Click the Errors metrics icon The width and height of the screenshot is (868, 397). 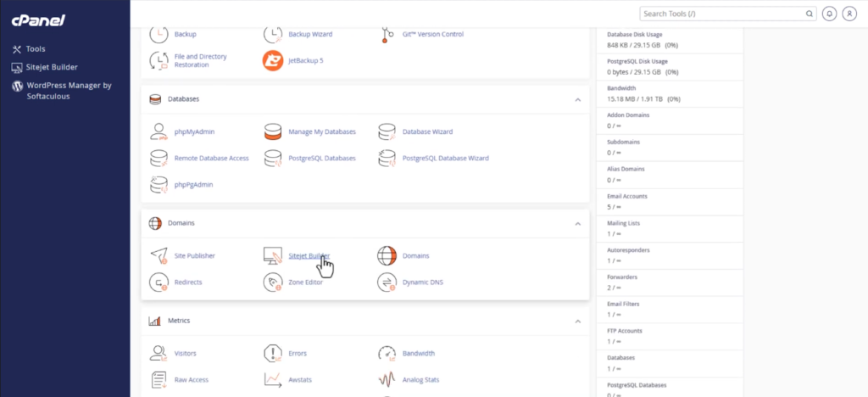click(273, 353)
